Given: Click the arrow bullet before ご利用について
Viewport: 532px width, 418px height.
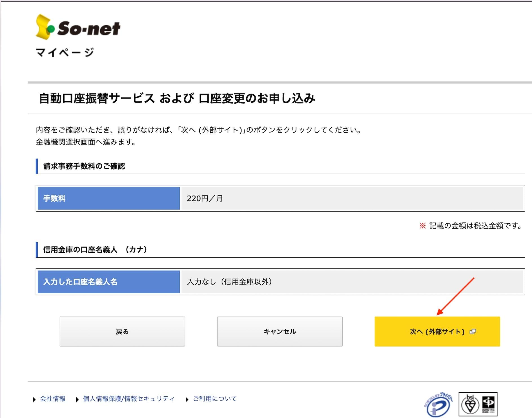Looking at the screenshot, I should point(187,399).
